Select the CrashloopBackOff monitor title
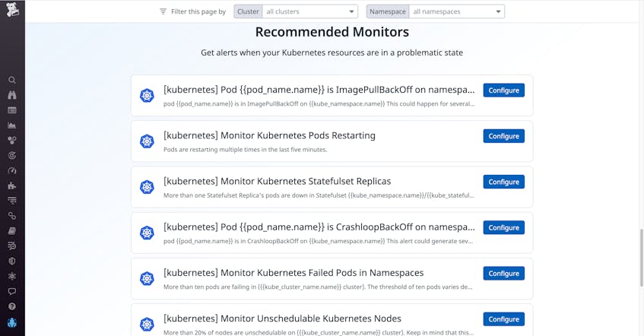Screen dimensions: 644x336 319,227
